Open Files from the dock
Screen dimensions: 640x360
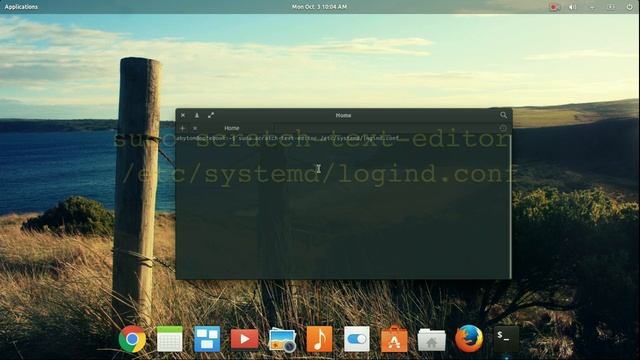[x=431, y=340]
